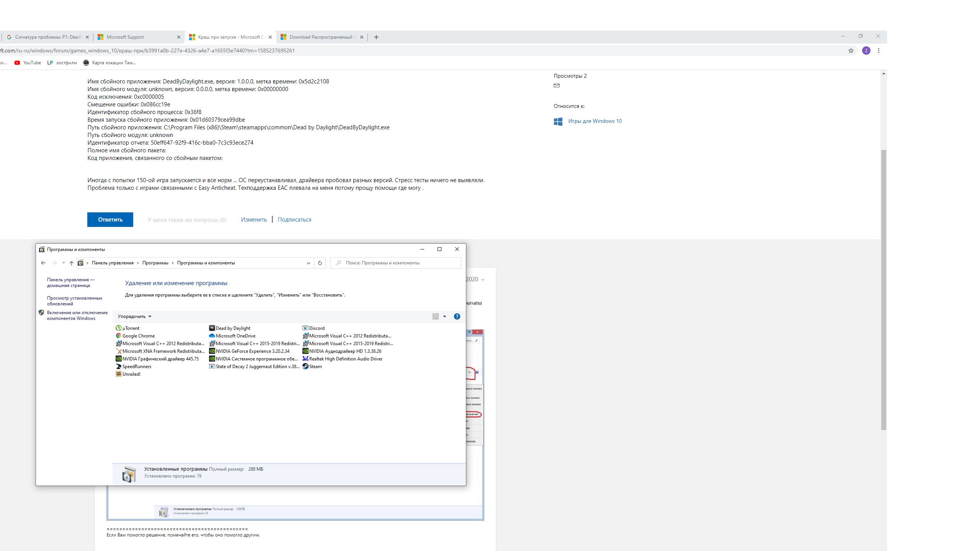Screen dimensions: 980x551
Task: Switch to the Download Распространяемый tab
Action: [321, 37]
